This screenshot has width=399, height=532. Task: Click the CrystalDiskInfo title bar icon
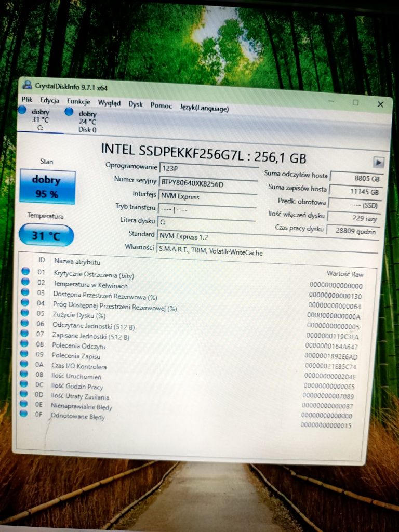point(27,85)
